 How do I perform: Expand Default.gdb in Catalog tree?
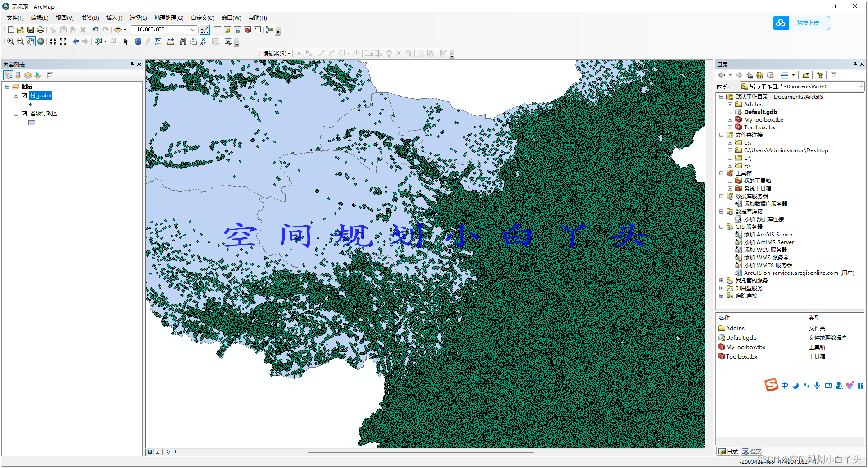pos(730,112)
